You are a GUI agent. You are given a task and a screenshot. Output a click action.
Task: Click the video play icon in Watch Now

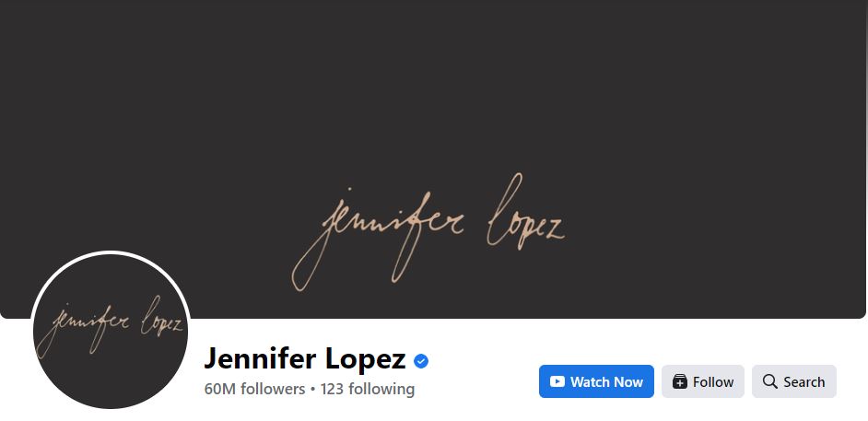(557, 381)
